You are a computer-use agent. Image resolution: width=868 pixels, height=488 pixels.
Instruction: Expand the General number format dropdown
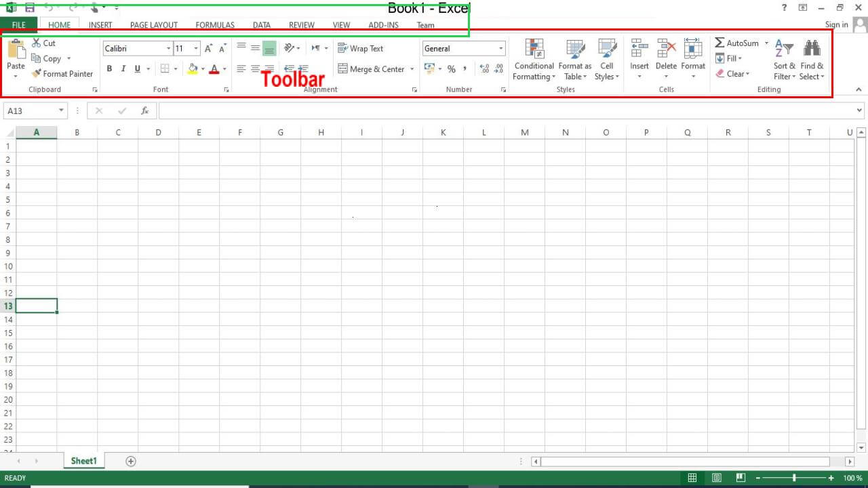pyautogui.click(x=501, y=48)
